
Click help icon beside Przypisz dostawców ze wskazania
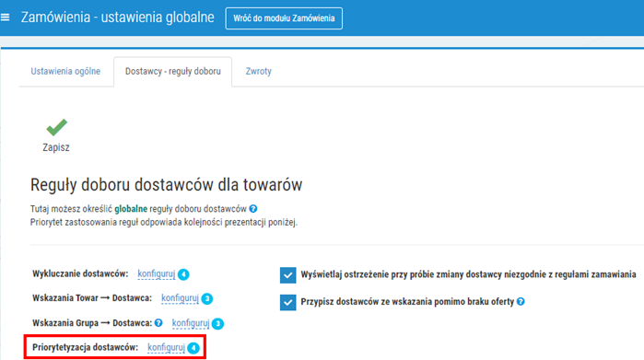[x=521, y=301]
